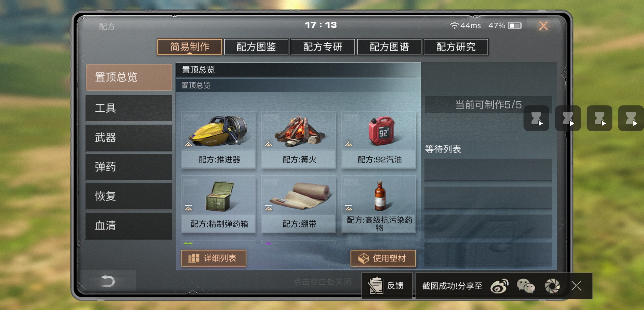Image resolution: width=644 pixels, height=310 pixels.
Task: Click the back arrow icon
Action: 108,281
